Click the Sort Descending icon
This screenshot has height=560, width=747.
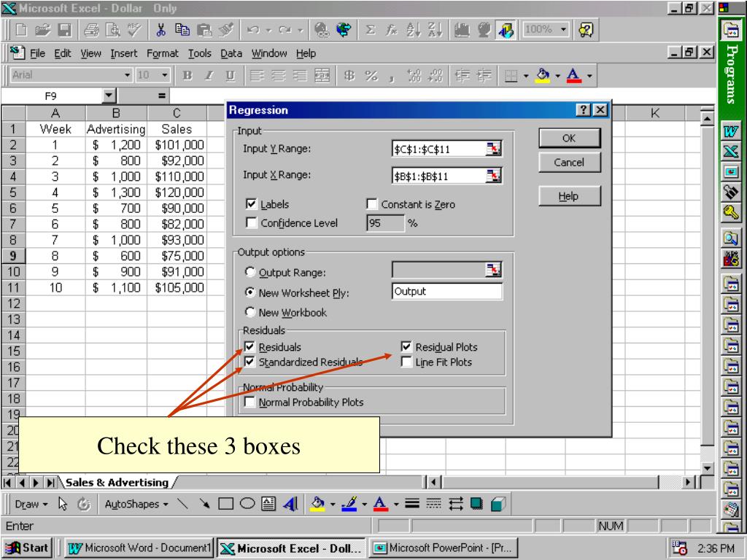[x=435, y=30]
